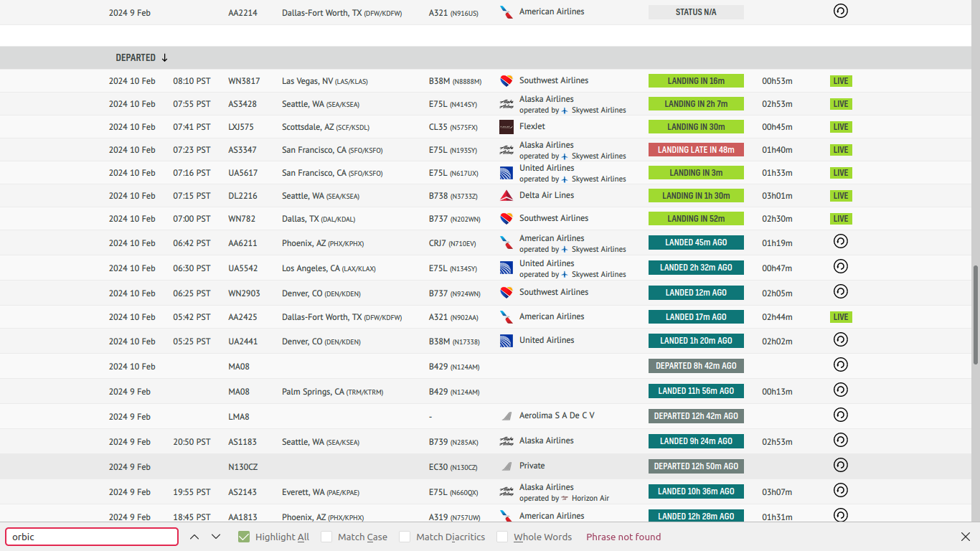Click Horizon Air operator in AS2143 row
The width and height of the screenshot is (980, 551).
tap(590, 498)
